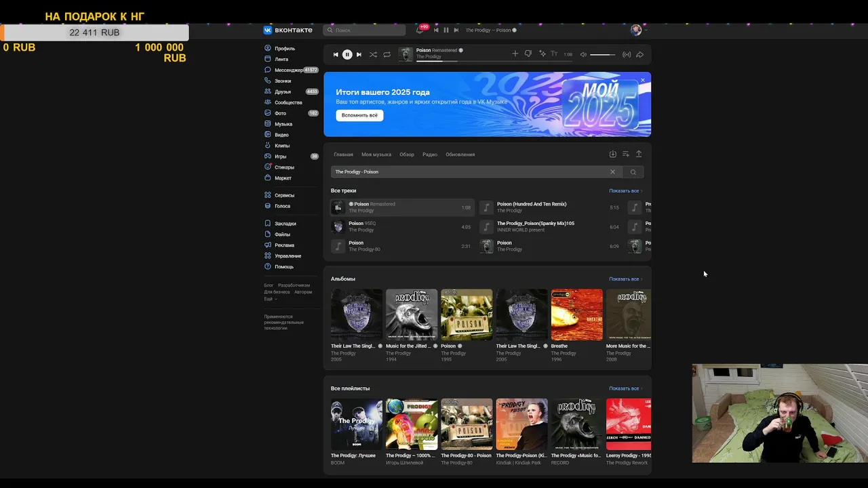868x488 pixels.
Task: Switch to Обновления tab
Action: pyautogui.click(x=460, y=155)
